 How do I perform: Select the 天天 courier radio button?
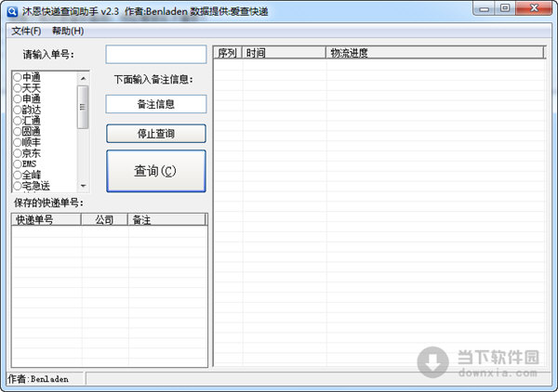coord(18,88)
